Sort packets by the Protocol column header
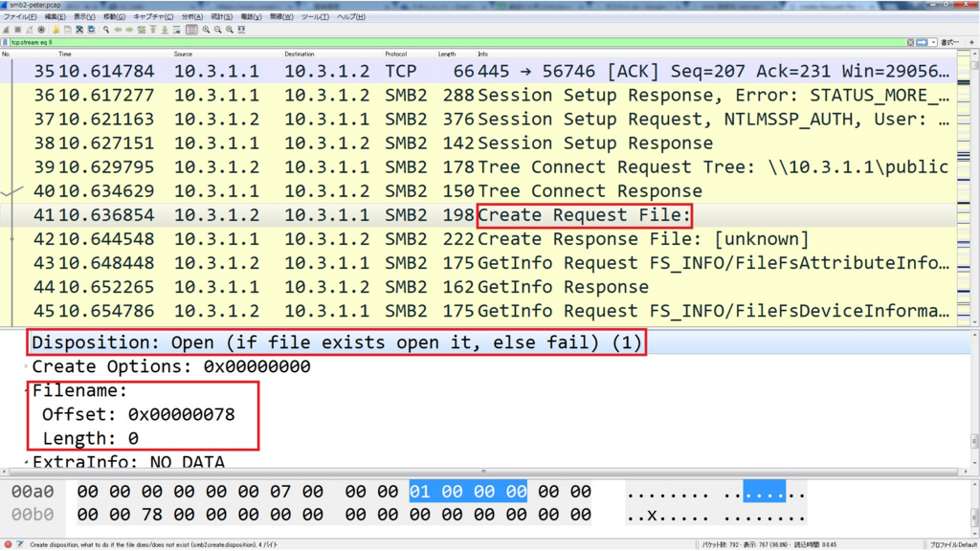This screenshot has height=551, width=980. click(x=395, y=55)
